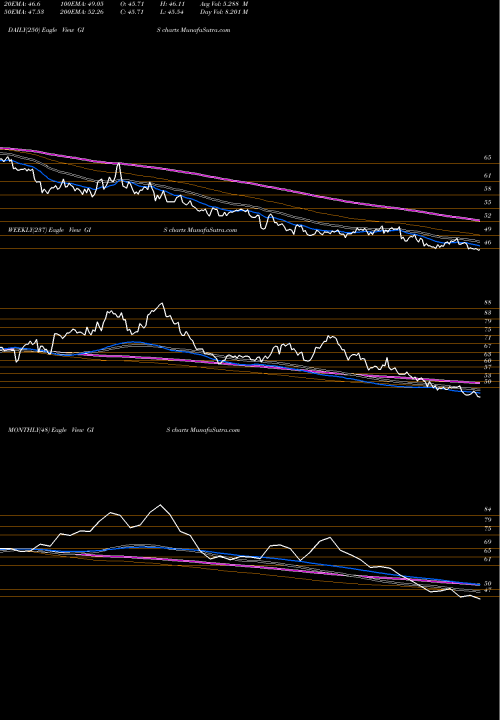This screenshot has width=500, height=720.
Task: Click the 84 price label on the monthly chart
Action: (x=487, y=509)
